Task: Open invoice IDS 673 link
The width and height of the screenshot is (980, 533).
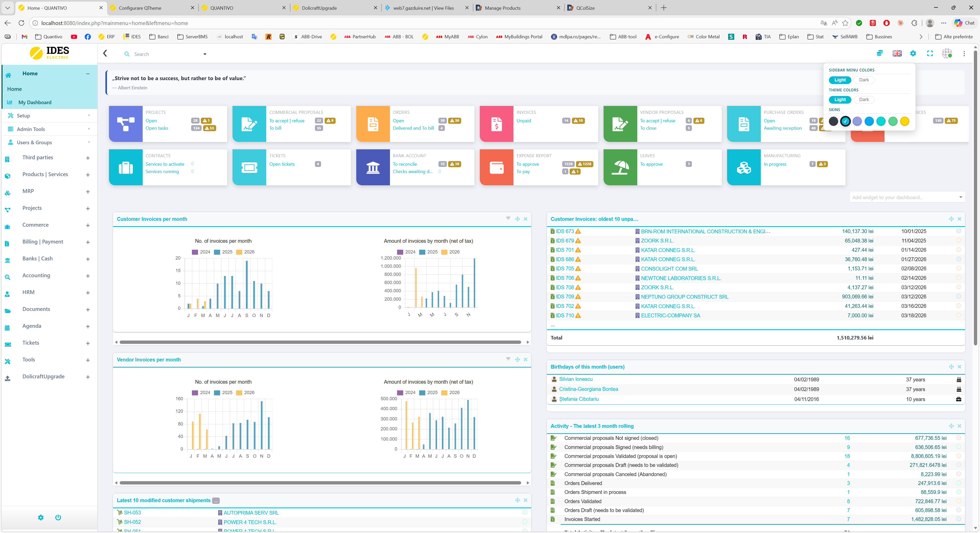Action: [565, 231]
